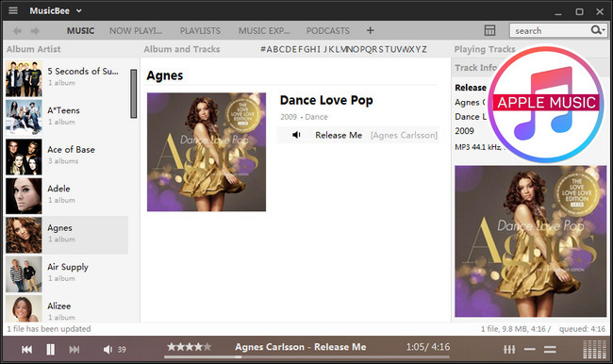Click the double-line player option icon
This screenshot has width=613, height=364.
(550, 349)
